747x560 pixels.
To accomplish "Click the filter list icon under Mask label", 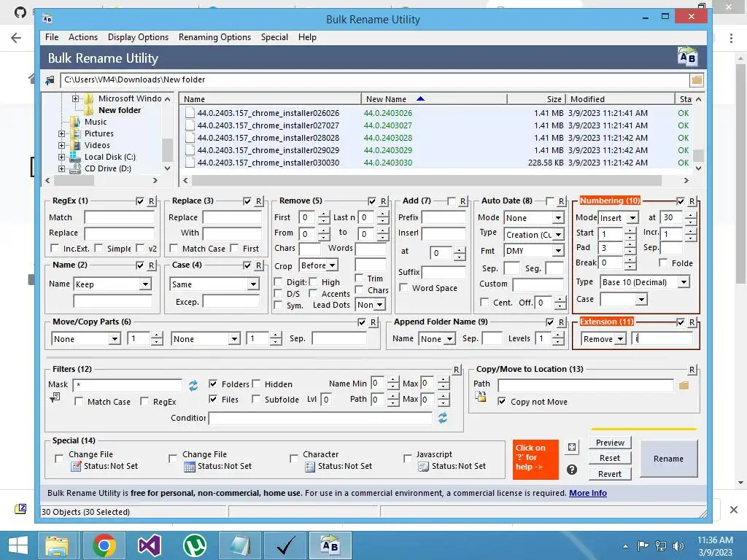I will 55,397.
